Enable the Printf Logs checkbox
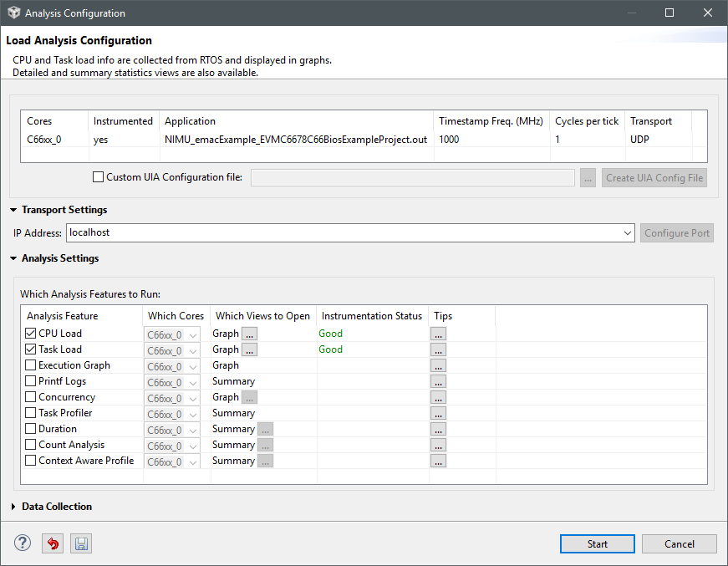Image resolution: width=728 pixels, height=566 pixels. [x=31, y=381]
